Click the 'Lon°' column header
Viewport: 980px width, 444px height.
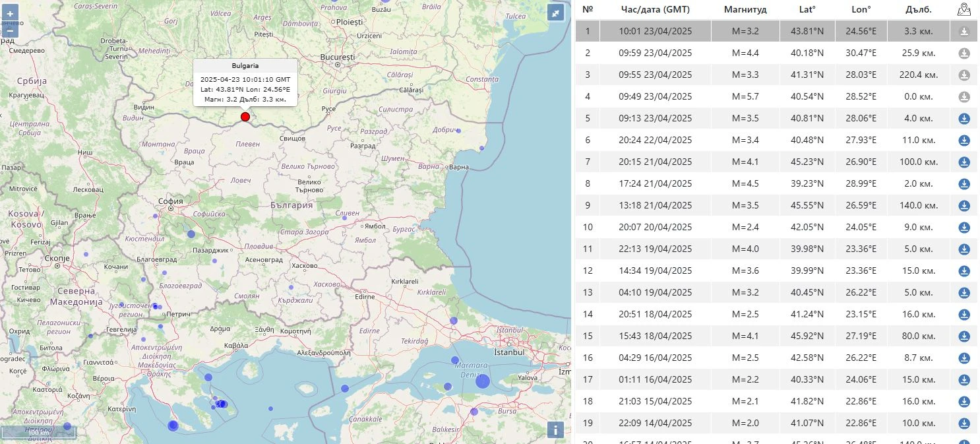point(861,9)
